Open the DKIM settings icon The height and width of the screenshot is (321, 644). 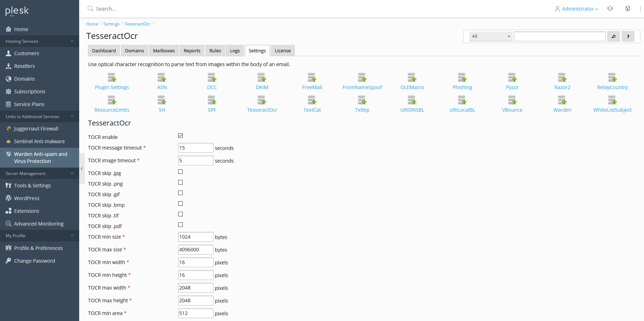click(x=262, y=77)
